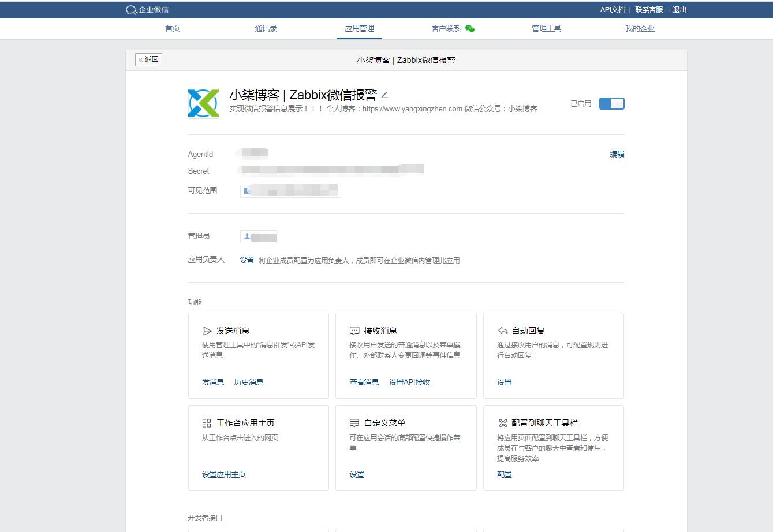Click the 发送消息 card title
This screenshot has height=532, width=773.
(233, 331)
